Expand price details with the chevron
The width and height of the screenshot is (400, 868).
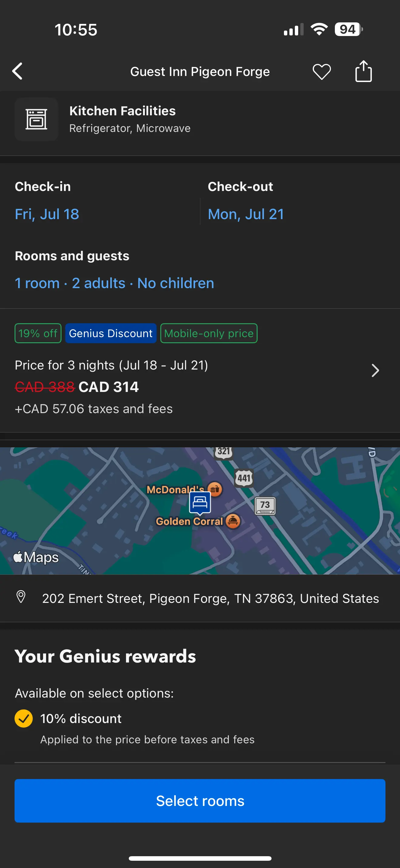[x=375, y=370]
